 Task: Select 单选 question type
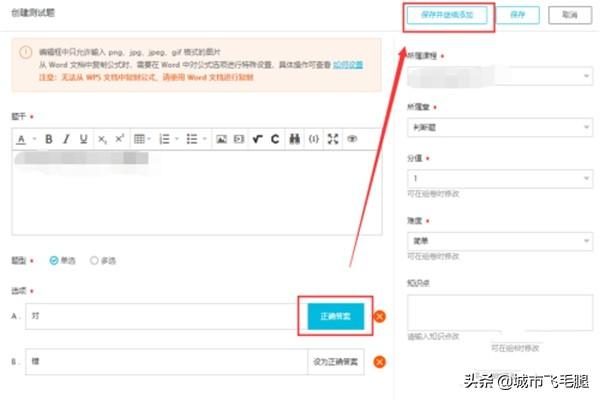[55, 260]
